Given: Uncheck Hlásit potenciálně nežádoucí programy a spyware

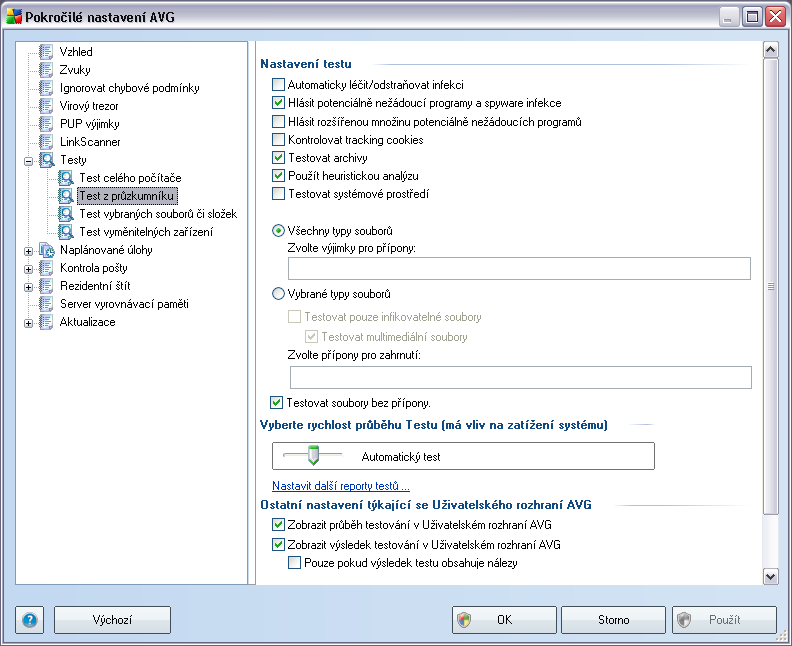Looking at the screenshot, I should pyautogui.click(x=278, y=103).
